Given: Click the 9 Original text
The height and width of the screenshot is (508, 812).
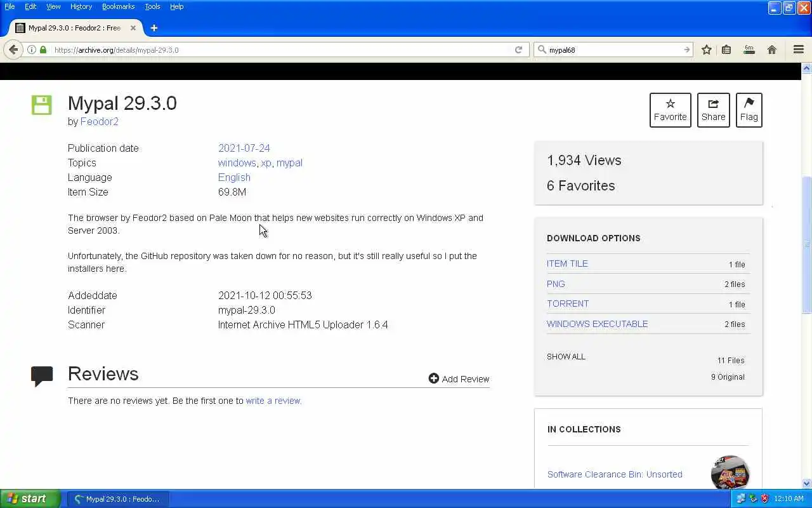Looking at the screenshot, I should pos(728,377).
